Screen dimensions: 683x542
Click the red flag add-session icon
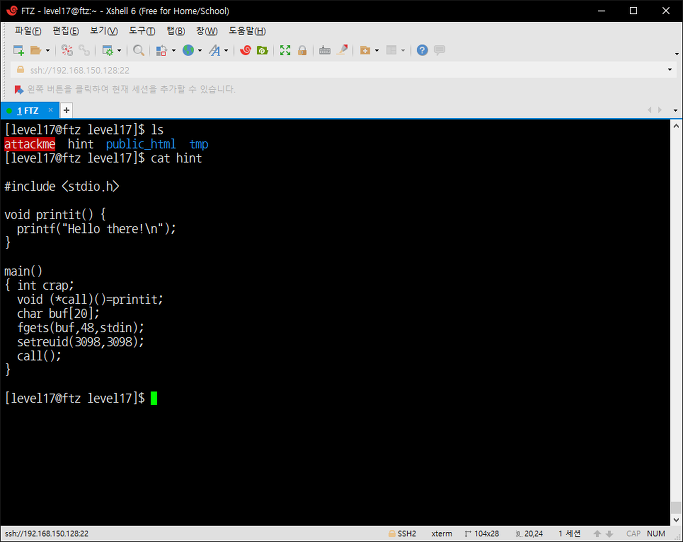pos(19,90)
